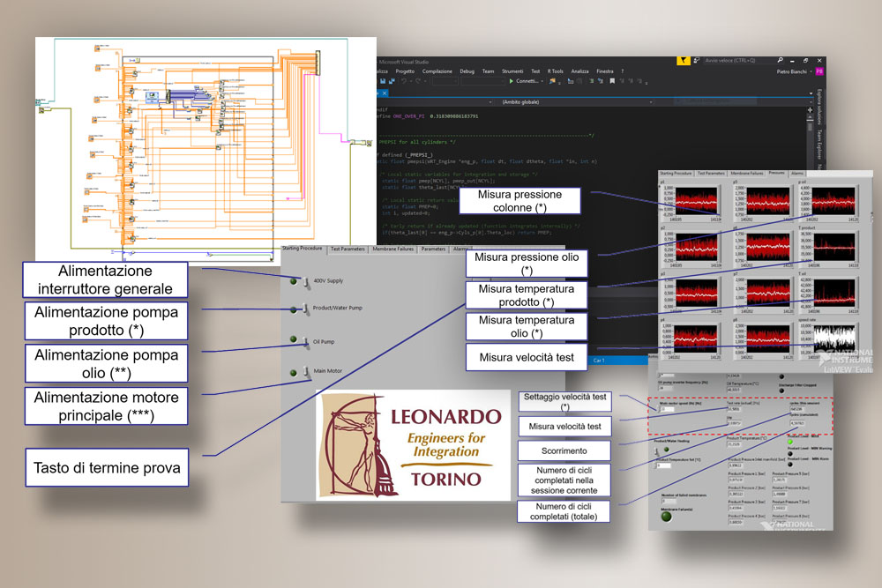This screenshot has height=588, width=882.
Task: Switch to Test Parameters tab in switch panel
Action: 348,249
